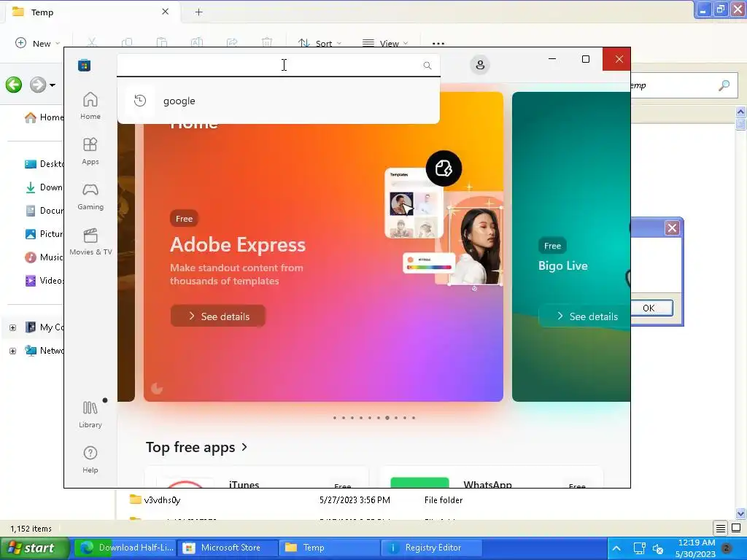Click New button in Temp explorer window
747x560 pixels.
pos(38,43)
